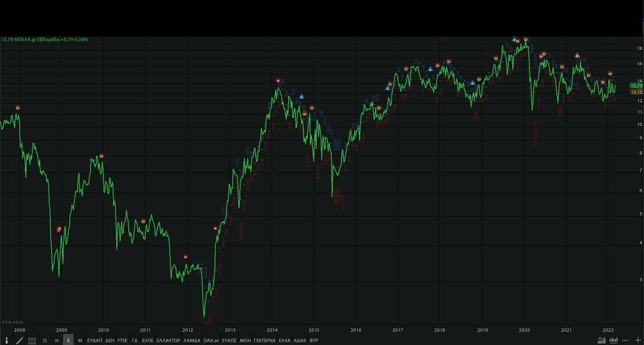Load the ΕΛΧΑ symbol
Image resolution: width=644 pixels, height=345 pixels.
tap(285, 340)
